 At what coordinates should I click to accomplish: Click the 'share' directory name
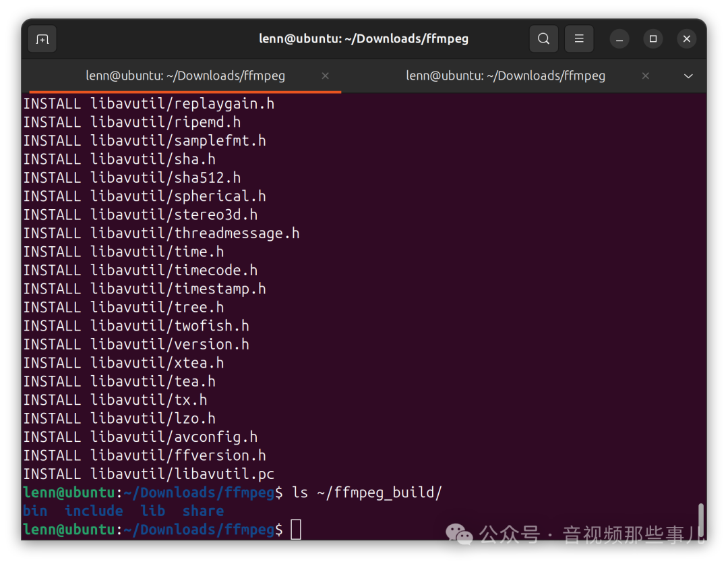pos(203,511)
